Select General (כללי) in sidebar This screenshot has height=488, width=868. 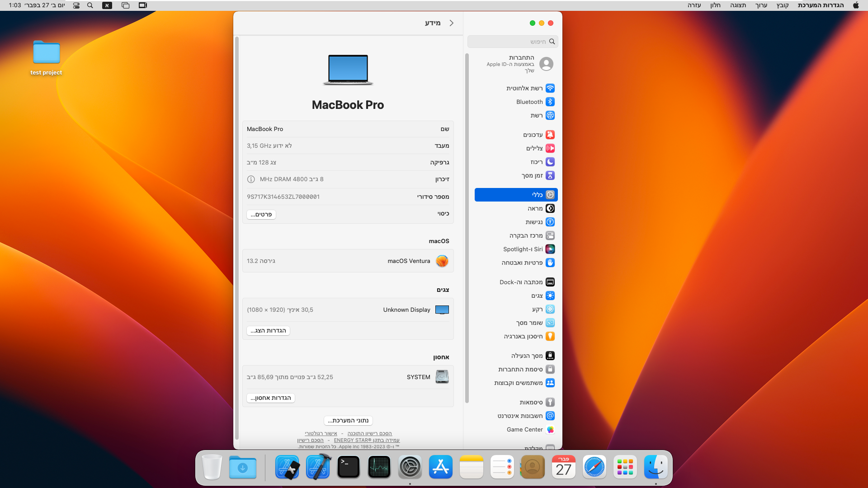click(x=516, y=195)
